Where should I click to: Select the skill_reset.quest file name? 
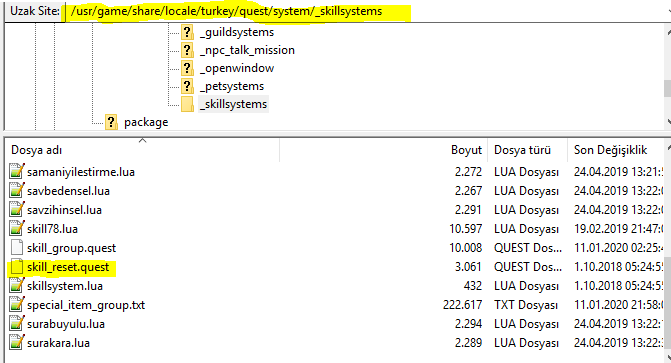click(x=68, y=267)
